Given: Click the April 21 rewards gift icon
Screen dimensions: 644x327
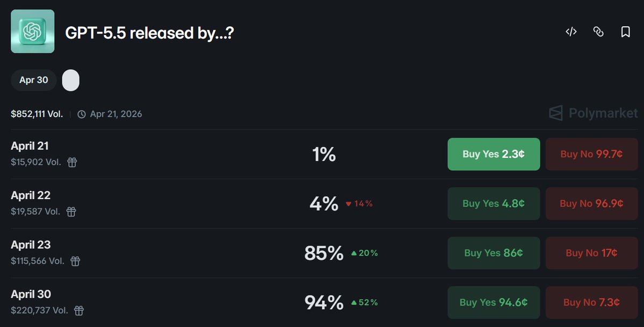Looking at the screenshot, I should click(72, 162).
